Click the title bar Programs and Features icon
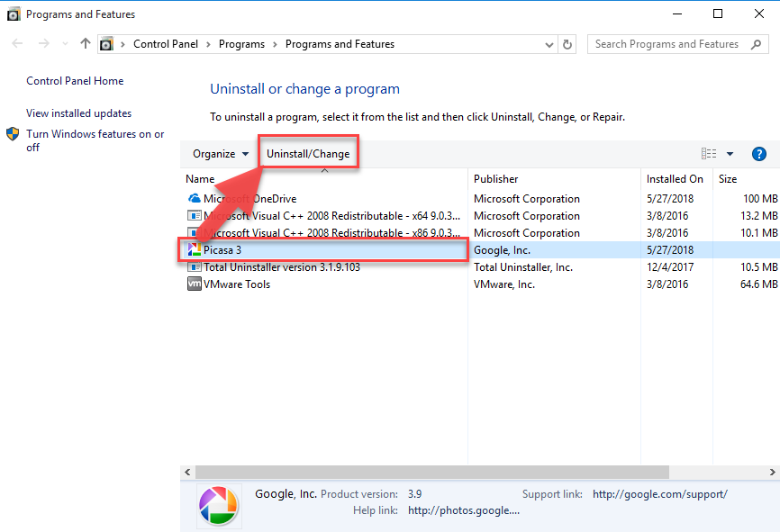Viewport: 780px width, 532px height. 14,14
